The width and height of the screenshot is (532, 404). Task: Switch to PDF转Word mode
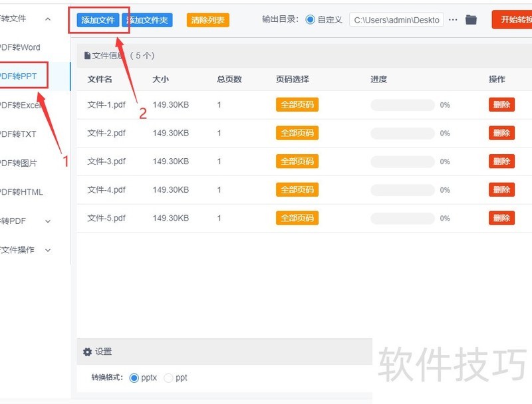20,47
